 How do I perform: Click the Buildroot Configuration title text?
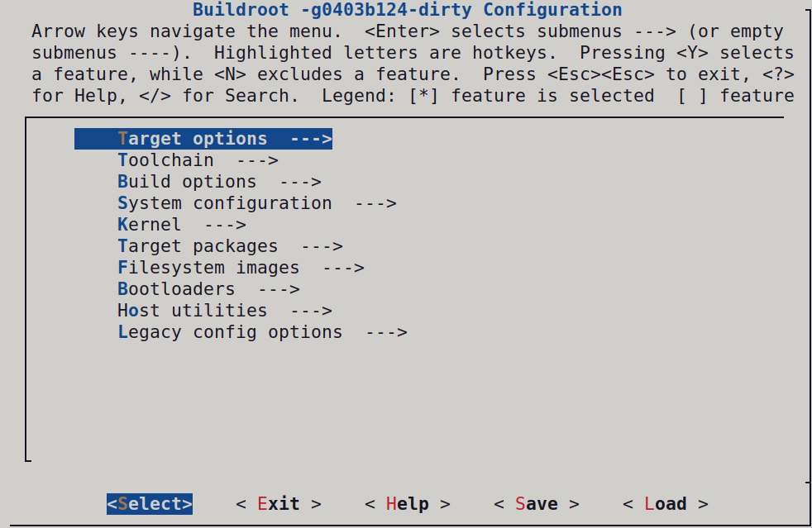click(x=407, y=11)
